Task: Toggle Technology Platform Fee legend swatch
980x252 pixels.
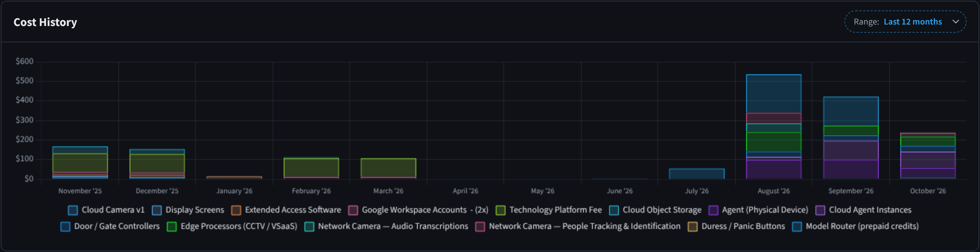Action: pyautogui.click(x=501, y=210)
